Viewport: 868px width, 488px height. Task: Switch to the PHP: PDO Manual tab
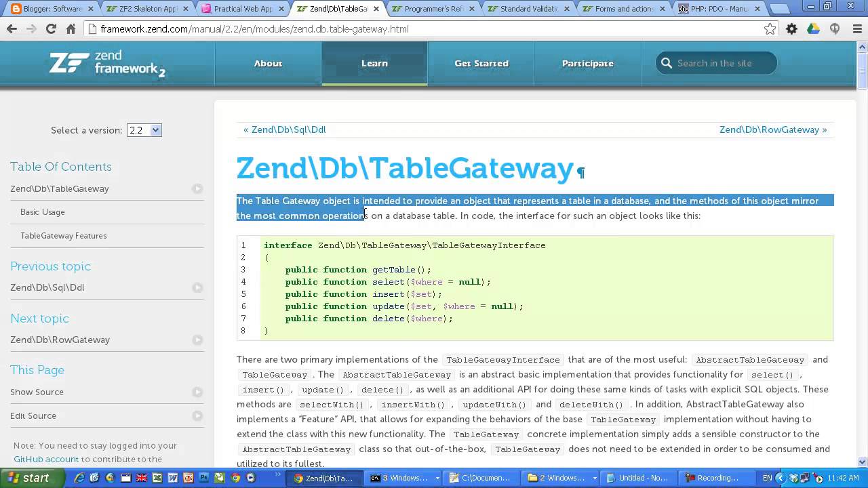pyautogui.click(x=719, y=9)
